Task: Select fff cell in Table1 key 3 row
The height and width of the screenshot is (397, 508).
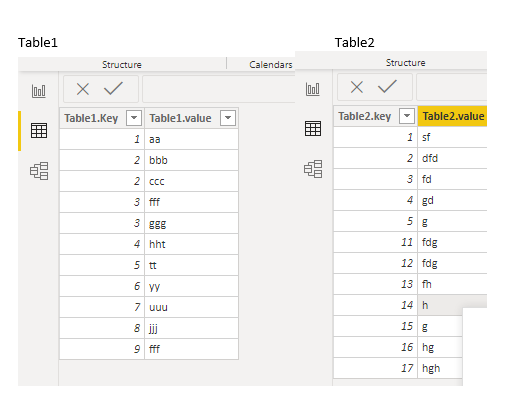Action: 191,202
